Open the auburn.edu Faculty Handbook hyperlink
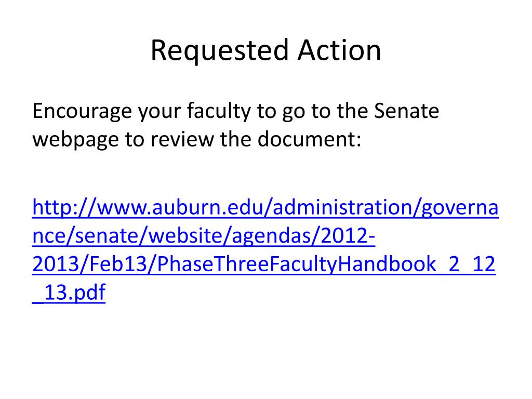The image size is (532, 399). pos(265,250)
